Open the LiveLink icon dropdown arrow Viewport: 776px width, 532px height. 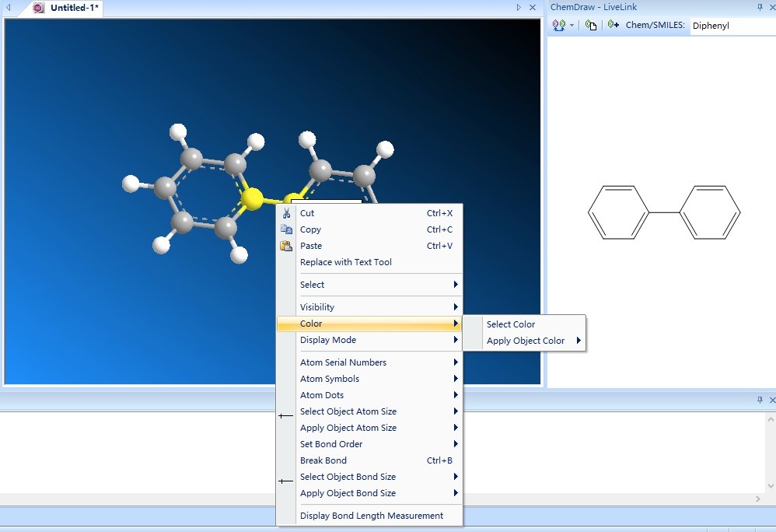click(x=572, y=25)
